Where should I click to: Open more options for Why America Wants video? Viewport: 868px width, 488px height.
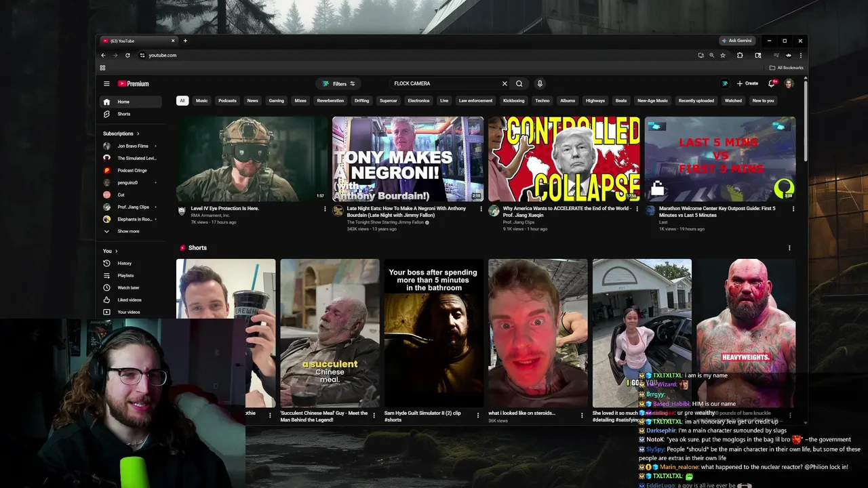tap(637, 209)
